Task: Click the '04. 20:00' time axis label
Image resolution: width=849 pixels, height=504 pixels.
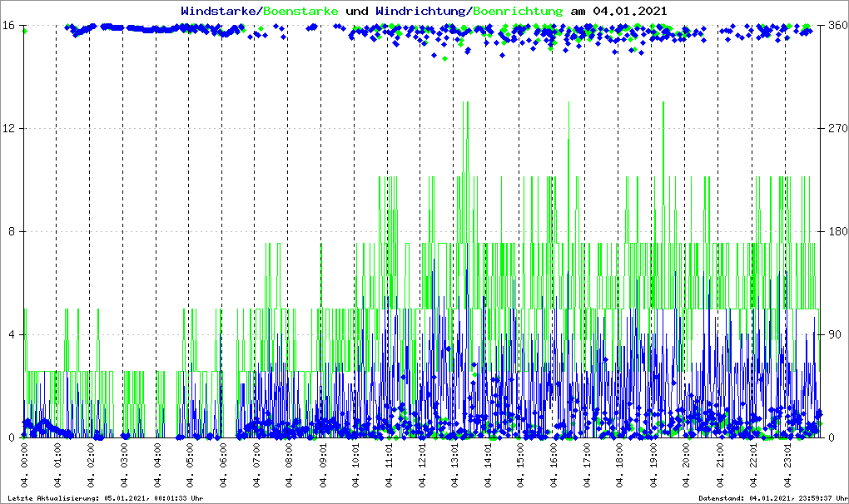Action: [686, 466]
